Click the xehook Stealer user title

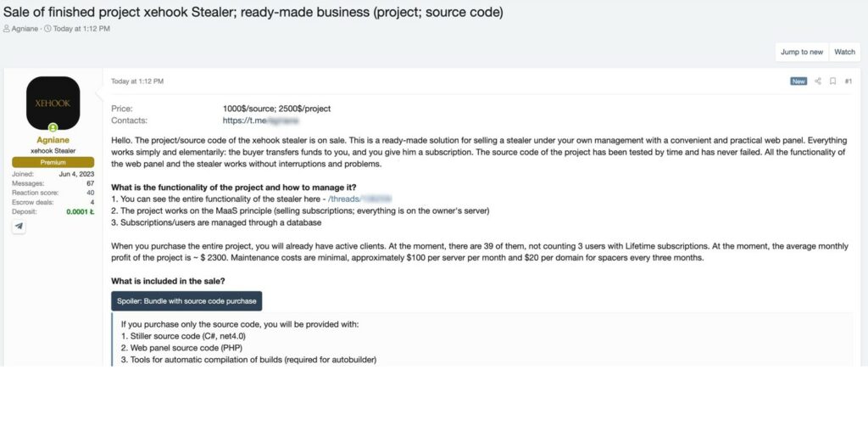53,151
